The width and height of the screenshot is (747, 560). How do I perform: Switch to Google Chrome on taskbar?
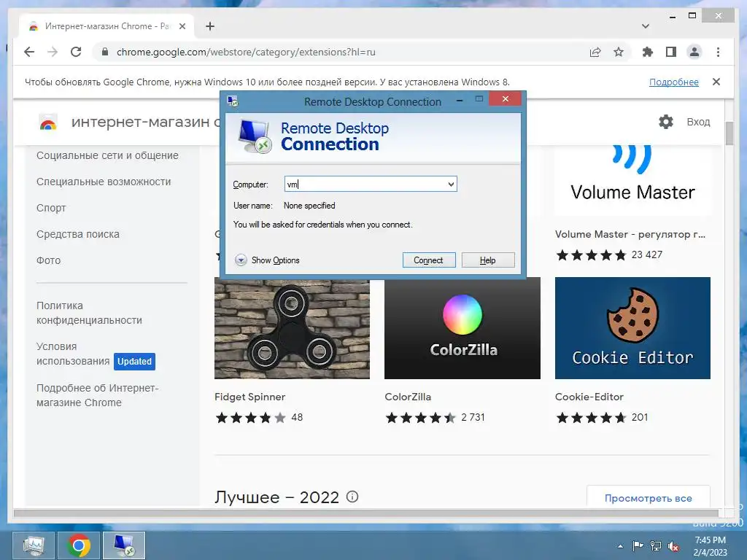[x=79, y=545]
